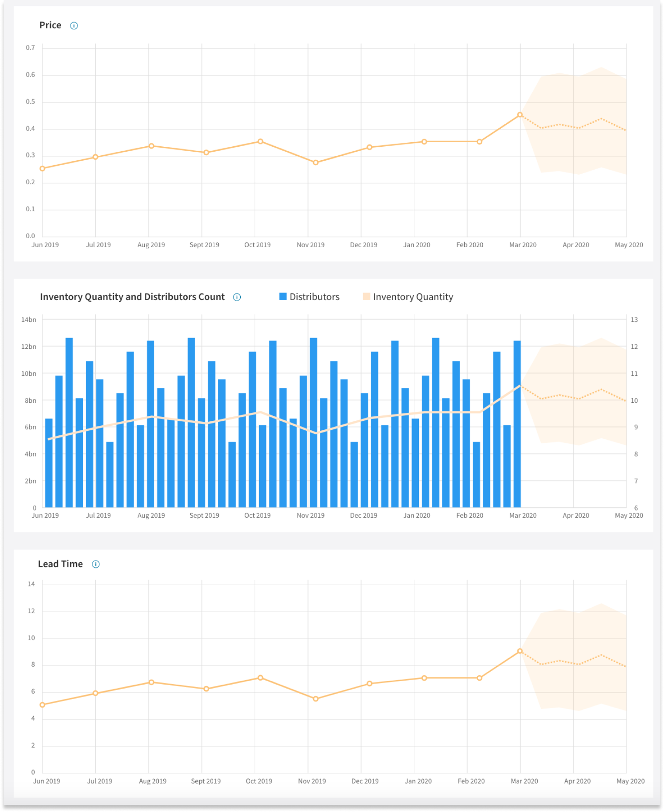Click the Nov 2019 dip point on Price chart
The image size is (664, 812).
[x=315, y=162]
